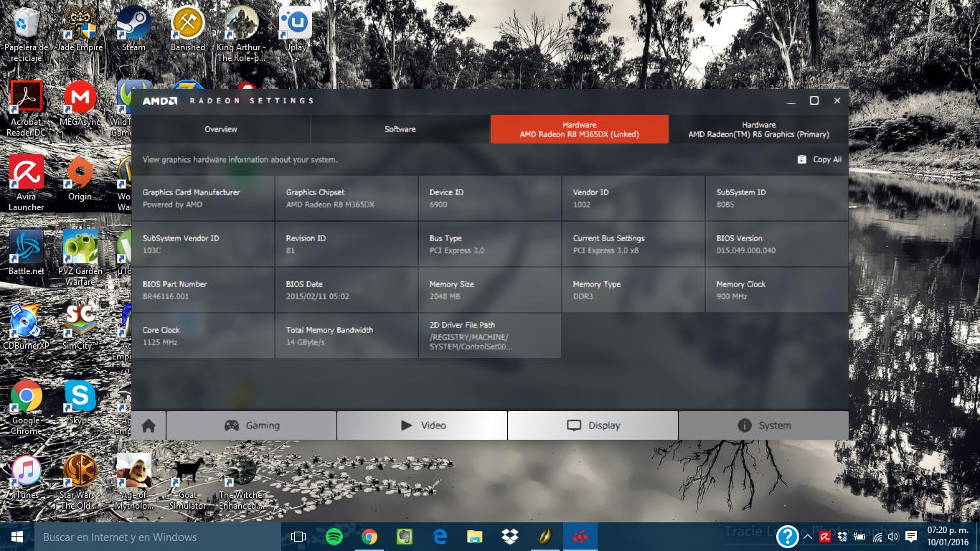Select the iTunes desktop shortcut

coord(27,477)
